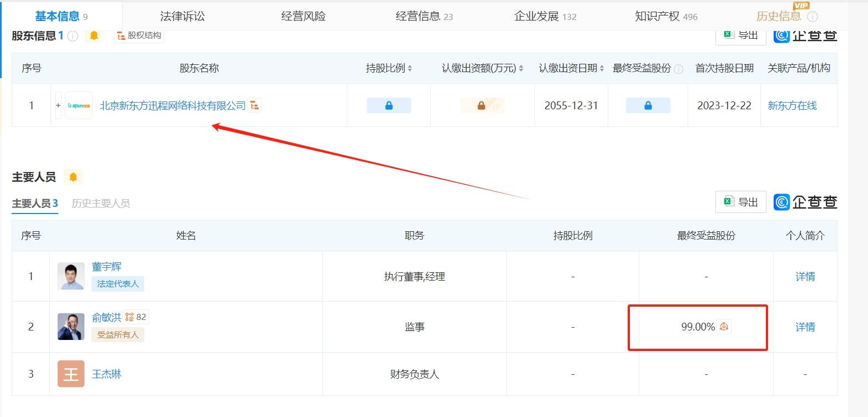
Task: Sort by 持股比例 column arrows
Action: (x=410, y=69)
